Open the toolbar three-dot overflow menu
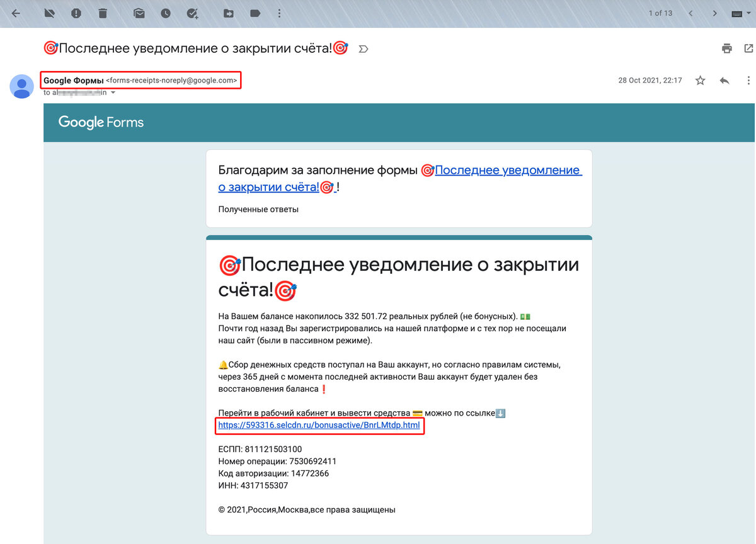 pos(279,12)
